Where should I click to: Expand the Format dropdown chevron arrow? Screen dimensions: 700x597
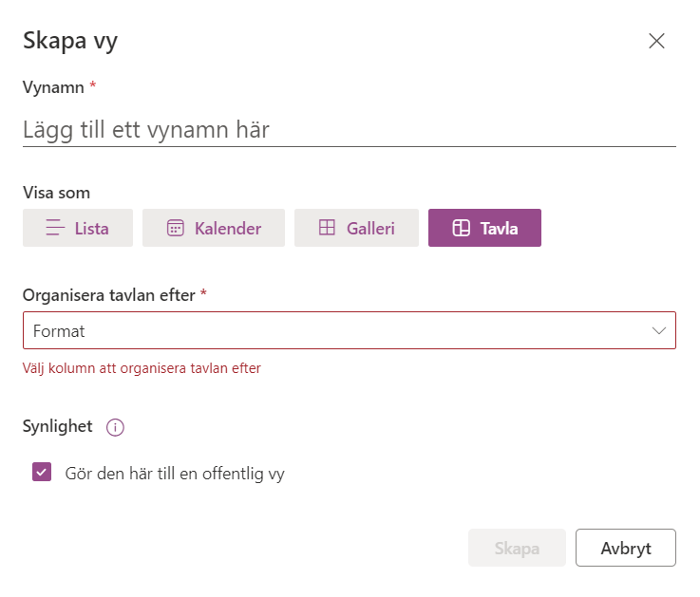(x=658, y=330)
